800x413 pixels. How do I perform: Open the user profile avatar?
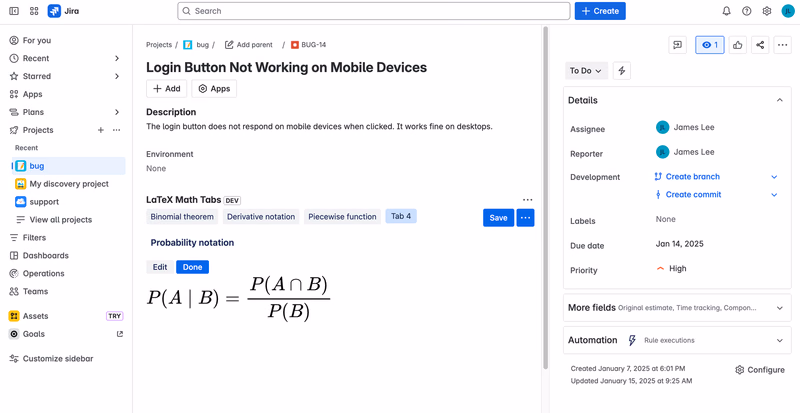pos(787,11)
